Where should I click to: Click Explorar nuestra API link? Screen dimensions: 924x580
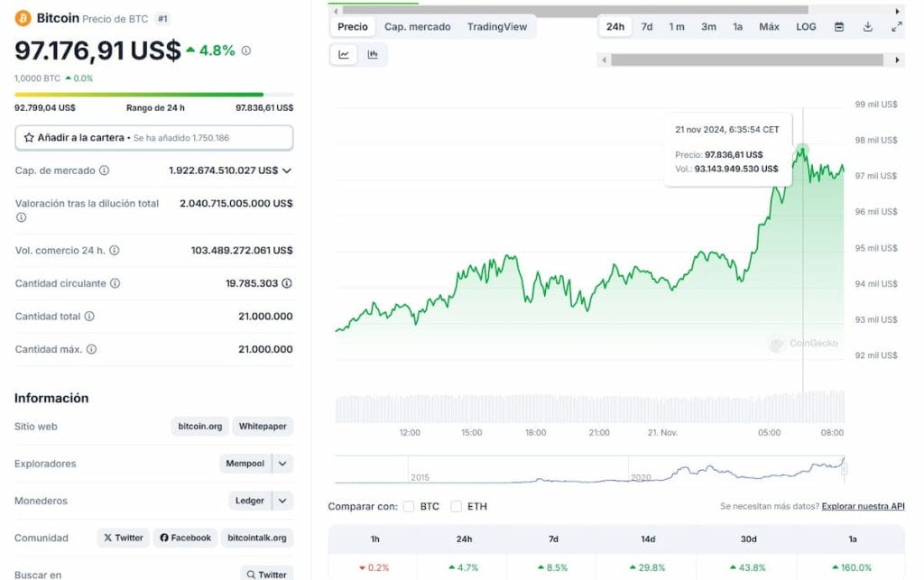click(x=863, y=506)
